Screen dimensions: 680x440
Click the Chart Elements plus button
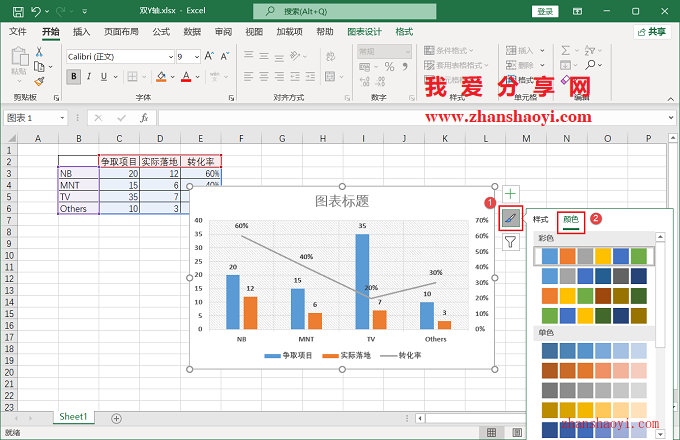tap(510, 194)
